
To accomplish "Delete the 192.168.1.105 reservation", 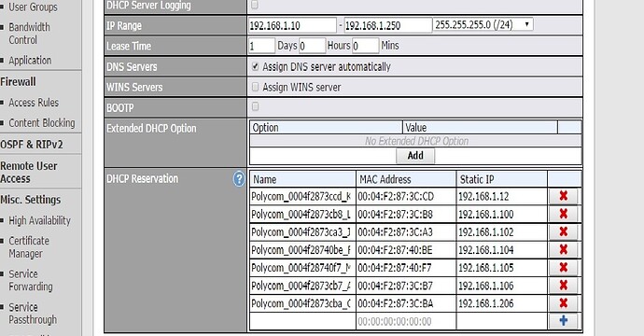I will (x=563, y=268).
